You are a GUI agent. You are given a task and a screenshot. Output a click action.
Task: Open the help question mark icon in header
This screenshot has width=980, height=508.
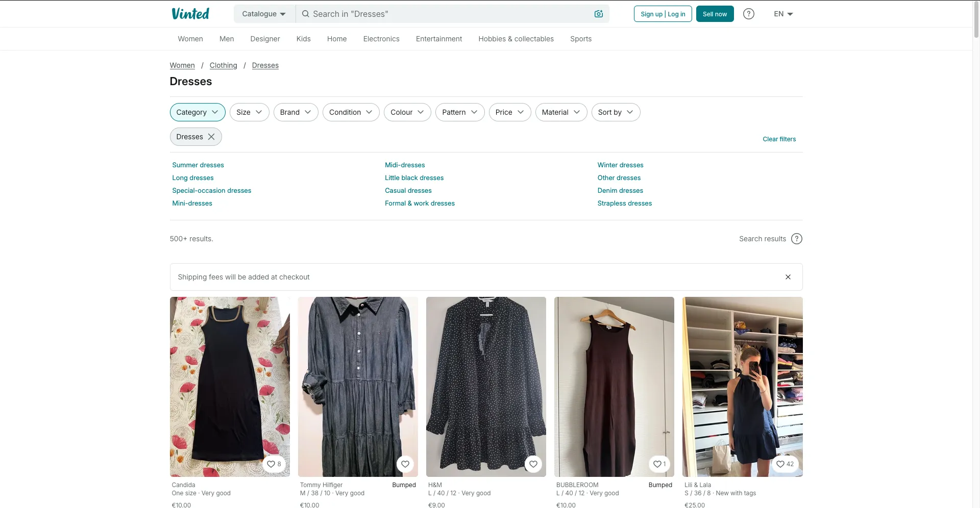click(749, 14)
